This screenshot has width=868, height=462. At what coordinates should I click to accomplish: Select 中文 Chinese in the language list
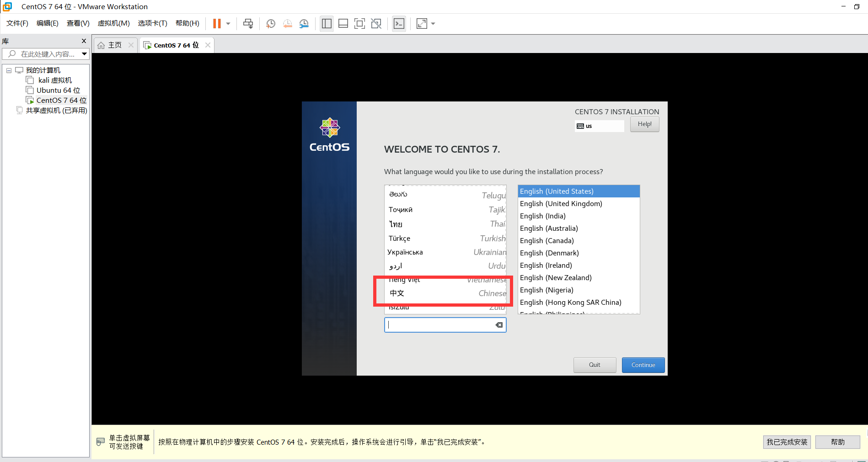pos(446,293)
